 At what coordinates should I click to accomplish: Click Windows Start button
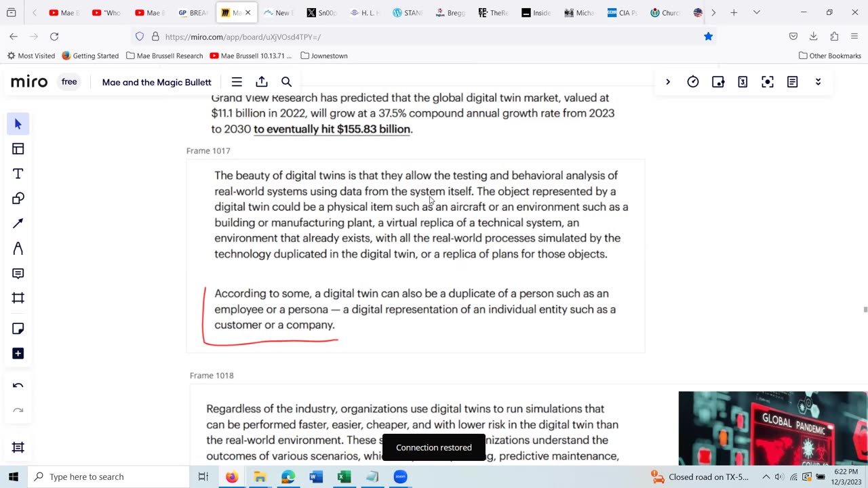pos(14,476)
